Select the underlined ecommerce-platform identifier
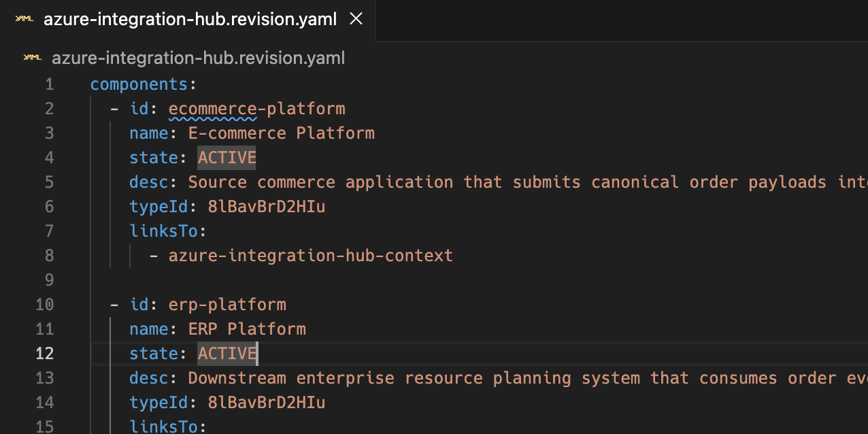Image resolution: width=868 pixels, height=434 pixels. click(256, 108)
